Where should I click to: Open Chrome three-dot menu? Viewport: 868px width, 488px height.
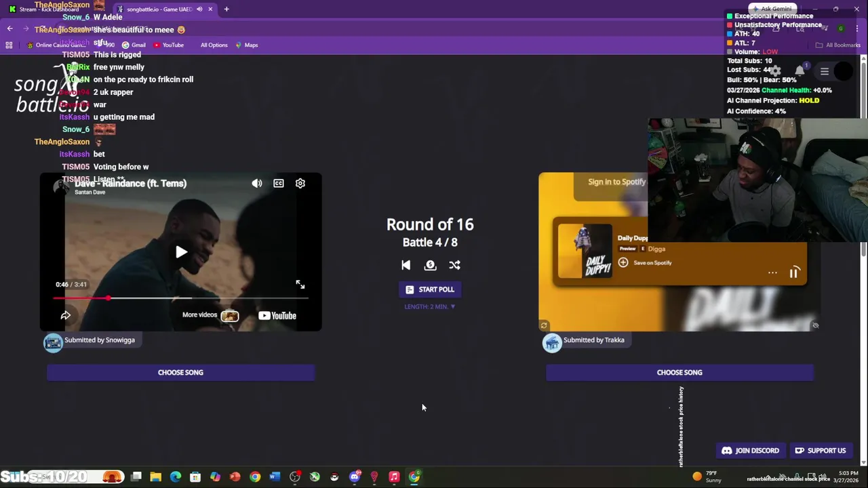tap(858, 28)
